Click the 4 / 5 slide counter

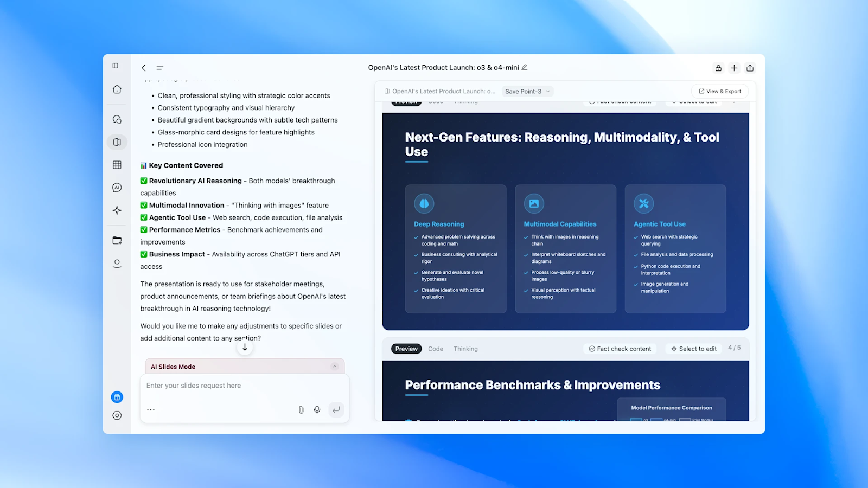(x=734, y=348)
